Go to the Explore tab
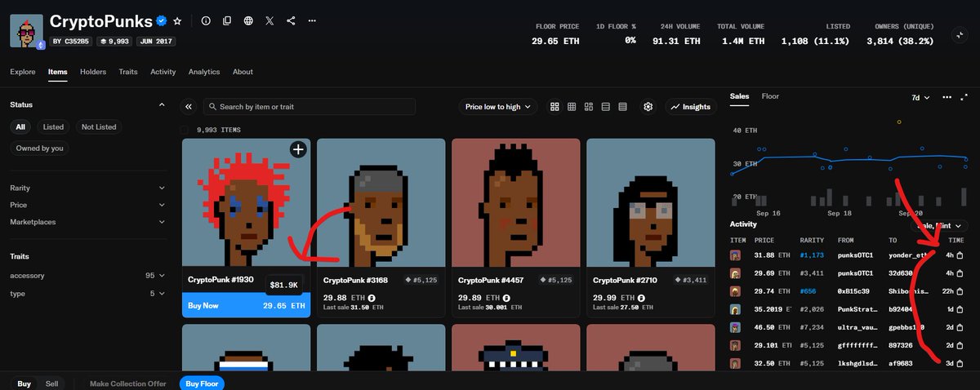 pos(23,72)
